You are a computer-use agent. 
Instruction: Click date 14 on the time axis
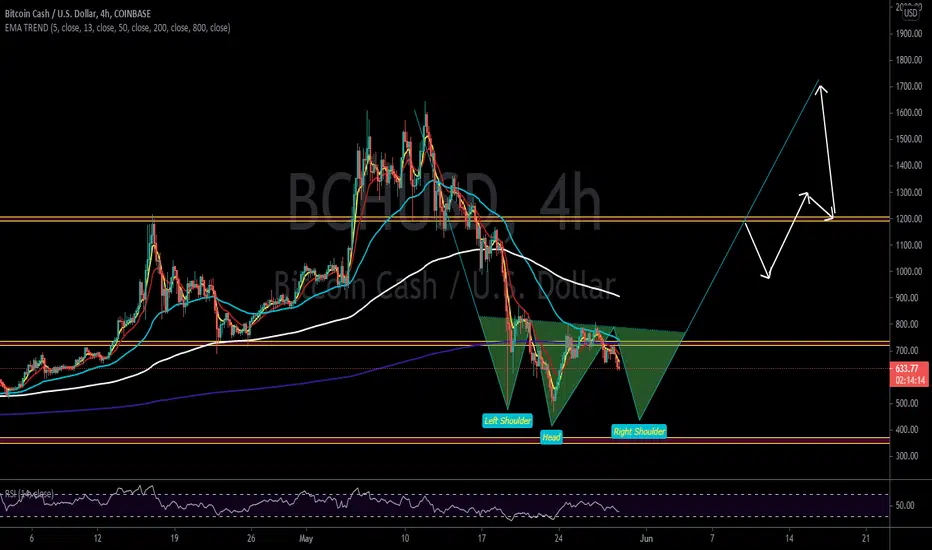[789, 539]
